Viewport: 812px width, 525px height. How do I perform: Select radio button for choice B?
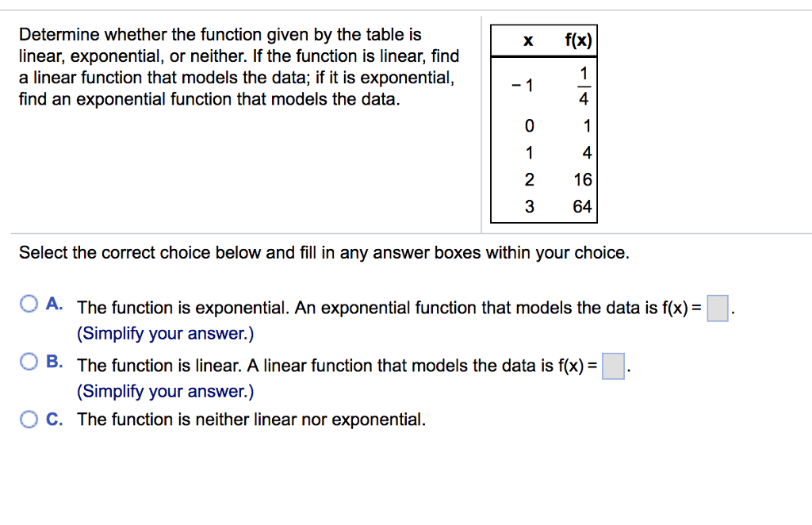pos(29,362)
